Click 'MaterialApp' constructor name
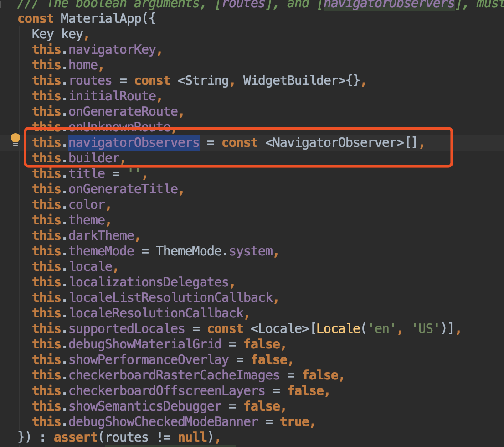The width and height of the screenshot is (504, 447). tap(101, 19)
